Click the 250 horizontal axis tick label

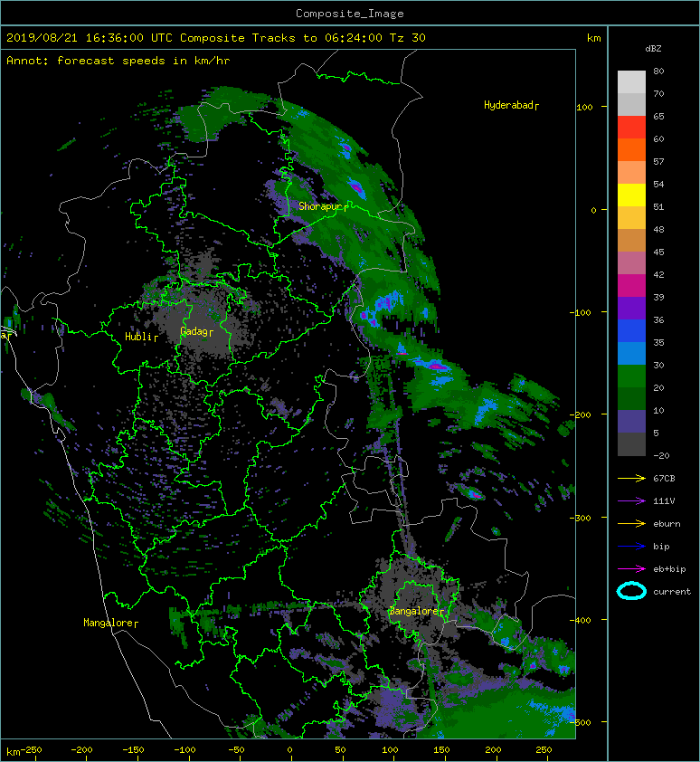pos(544,750)
